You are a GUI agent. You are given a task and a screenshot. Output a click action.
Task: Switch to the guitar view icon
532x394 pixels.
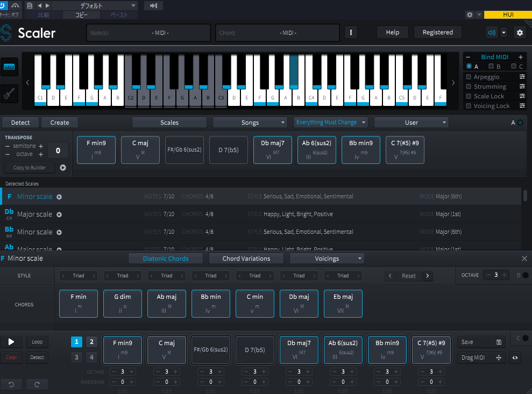click(x=9, y=94)
